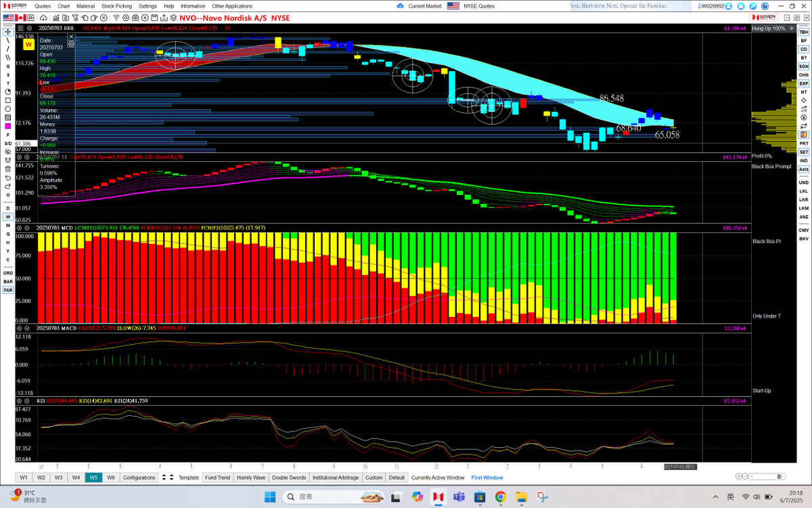Switch to daily D period
Screen dimensions: 812x508
point(8,208)
